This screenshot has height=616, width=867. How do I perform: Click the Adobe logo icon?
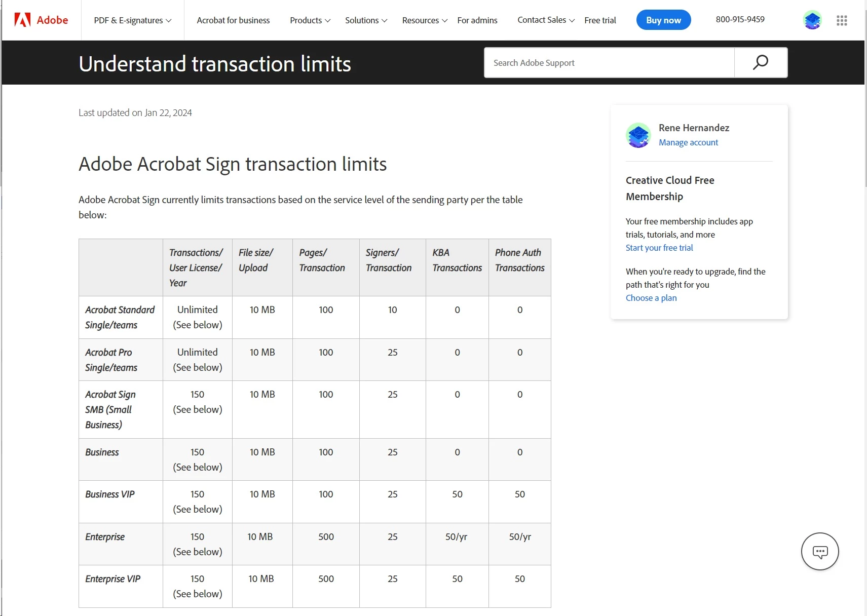click(22, 20)
